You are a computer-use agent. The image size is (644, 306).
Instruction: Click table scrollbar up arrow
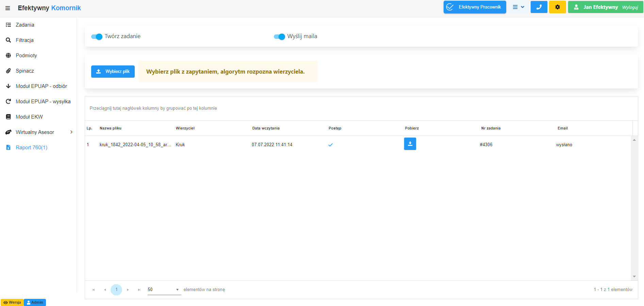pos(634,140)
